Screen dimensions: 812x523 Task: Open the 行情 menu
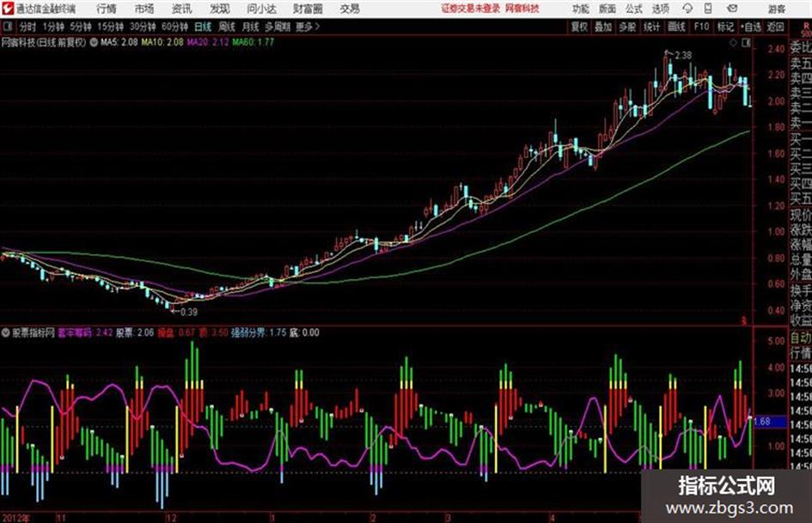coord(107,9)
